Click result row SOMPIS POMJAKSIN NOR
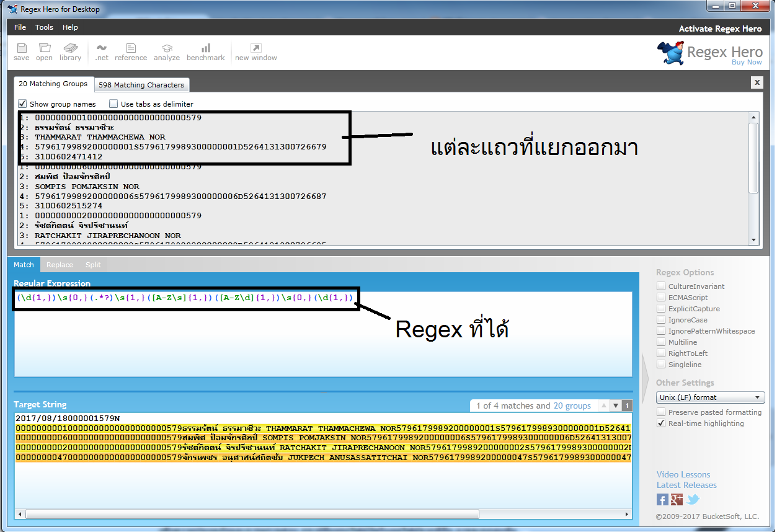This screenshot has height=532, width=777. pyautogui.click(x=87, y=186)
